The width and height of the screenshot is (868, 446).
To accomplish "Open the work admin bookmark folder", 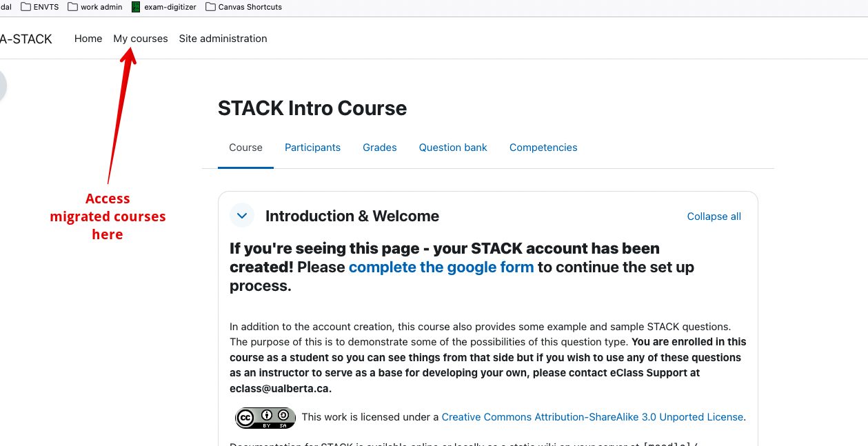I will pyautogui.click(x=94, y=7).
